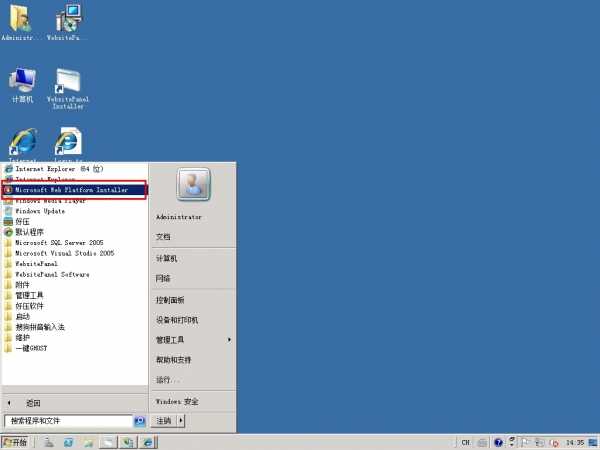Image resolution: width=600 pixels, height=450 pixels.
Task: Launch Microsoft Web Platform Installer from Start menu
Action: (x=74, y=190)
